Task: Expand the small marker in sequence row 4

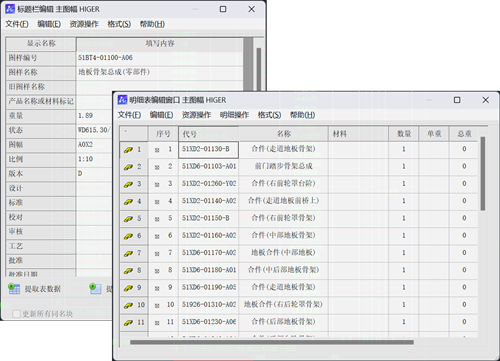Action: 157,202
